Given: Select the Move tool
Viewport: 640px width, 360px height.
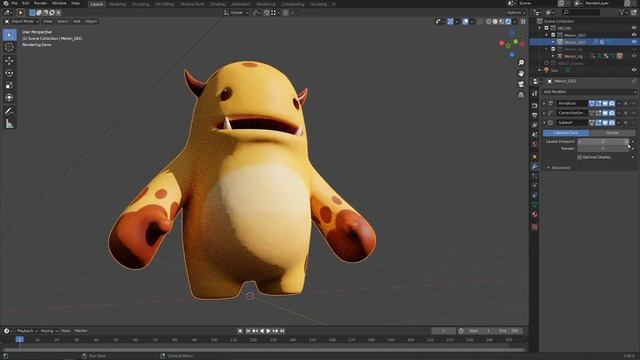Looking at the screenshot, I should (x=9, y=61).
